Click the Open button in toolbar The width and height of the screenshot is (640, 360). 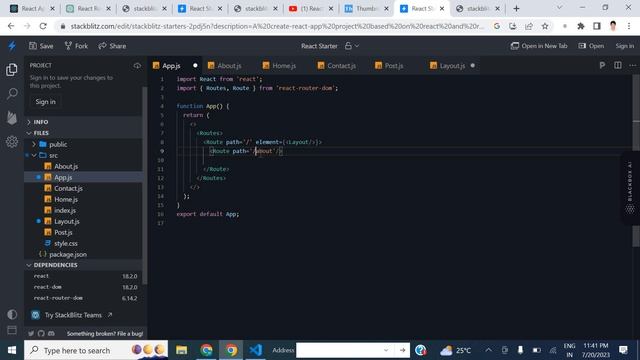(x=591, y=46)
